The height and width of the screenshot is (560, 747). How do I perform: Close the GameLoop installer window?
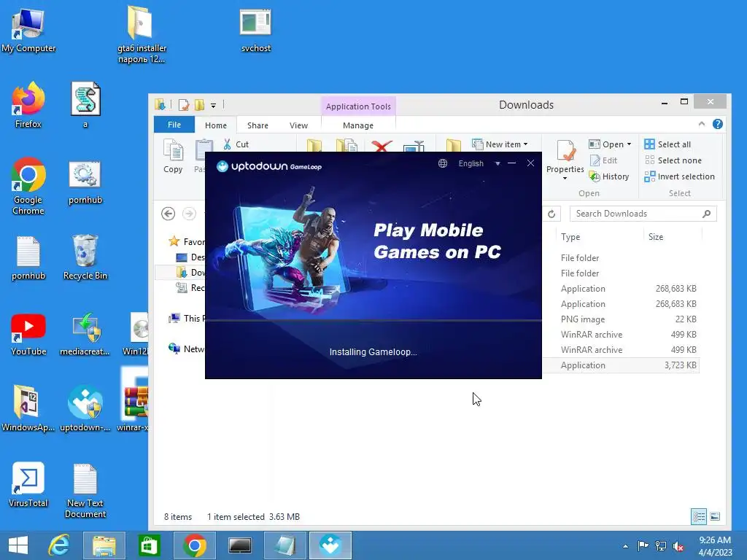[530, 163]
